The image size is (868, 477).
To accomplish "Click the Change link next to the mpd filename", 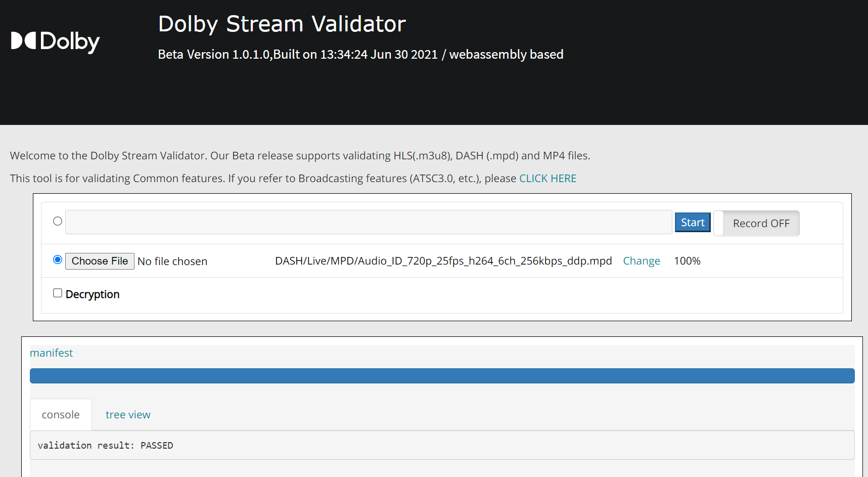I will click(x=641, y=261).
